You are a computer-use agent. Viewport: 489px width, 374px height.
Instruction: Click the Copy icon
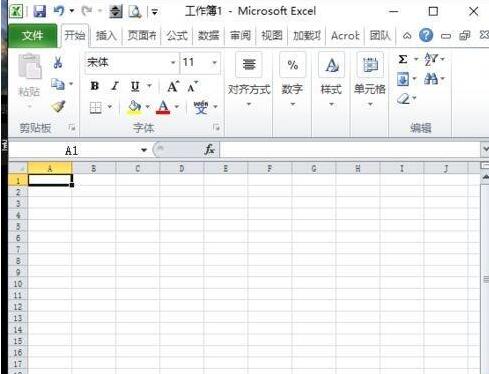pyautogui.click(x=58, y=84)
